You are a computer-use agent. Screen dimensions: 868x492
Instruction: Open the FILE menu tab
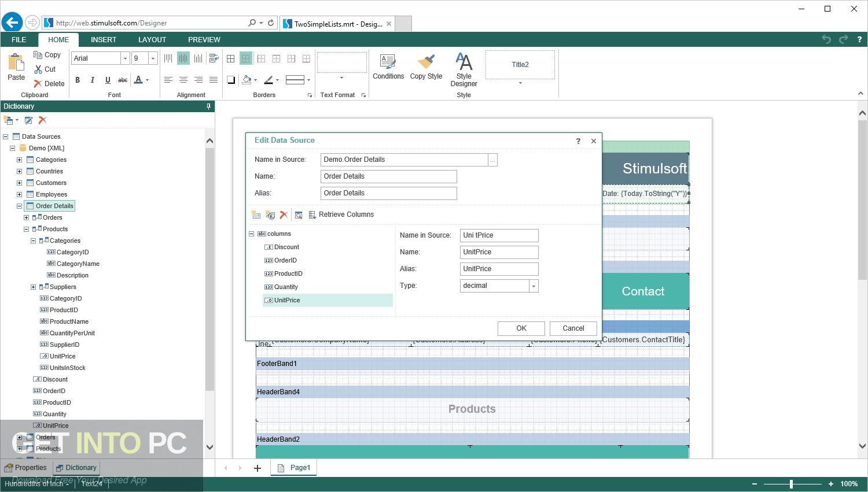[19, 40]
